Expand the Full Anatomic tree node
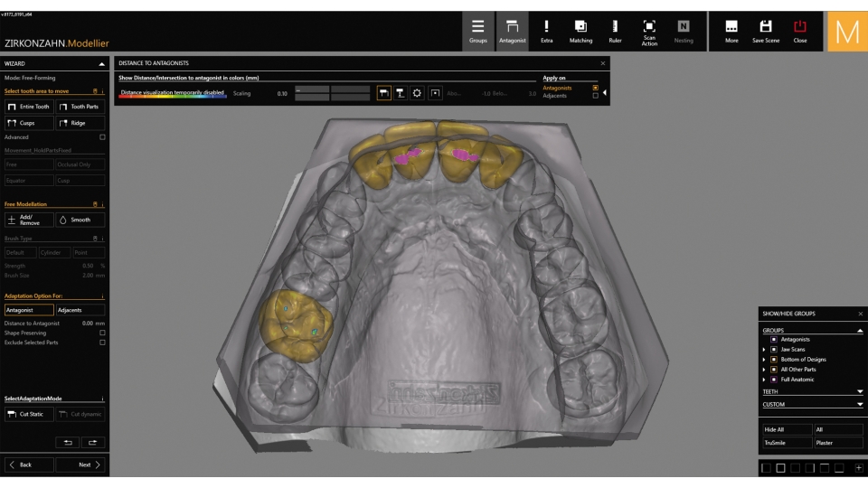 point(765,379)
